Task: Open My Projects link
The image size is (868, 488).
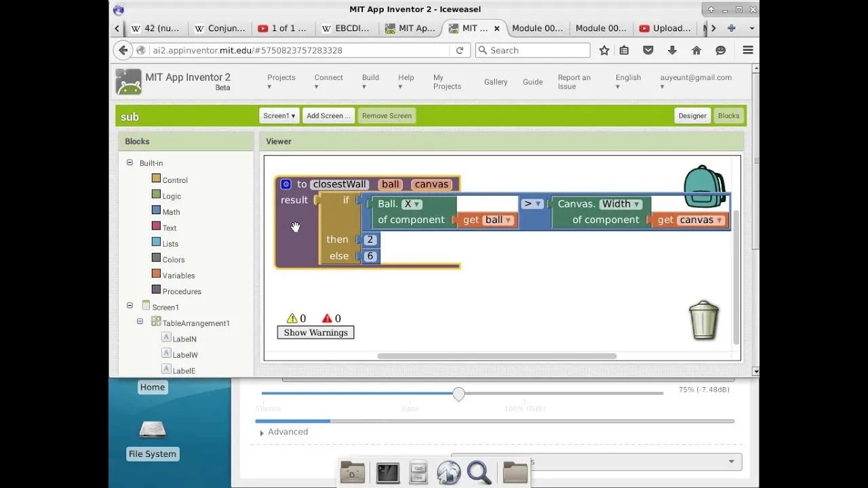Action: point(447,82)
